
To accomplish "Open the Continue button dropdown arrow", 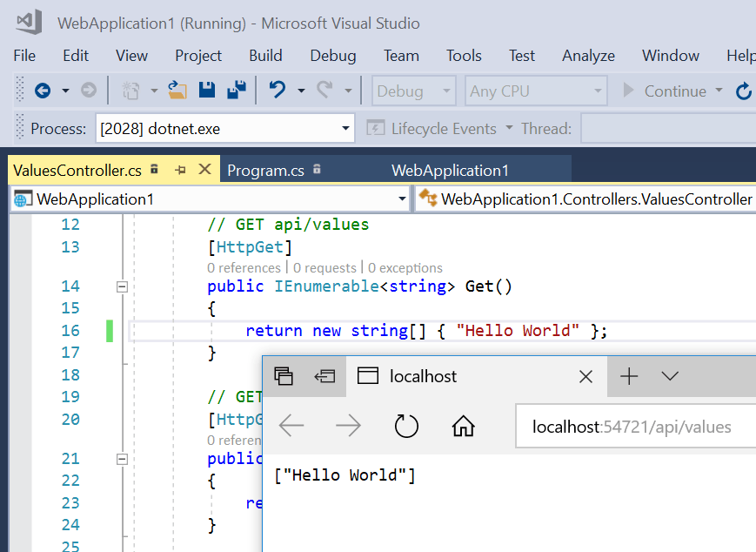I will 719,91.
